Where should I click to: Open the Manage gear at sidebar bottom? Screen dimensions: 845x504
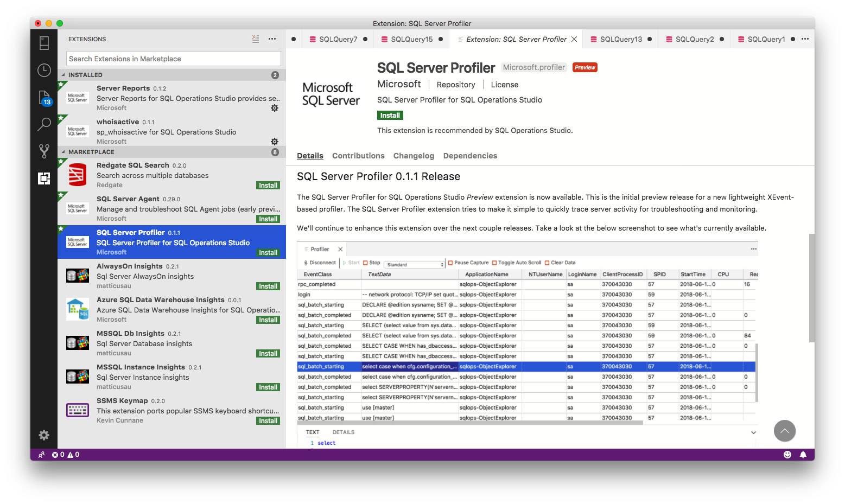click(44, 435)
